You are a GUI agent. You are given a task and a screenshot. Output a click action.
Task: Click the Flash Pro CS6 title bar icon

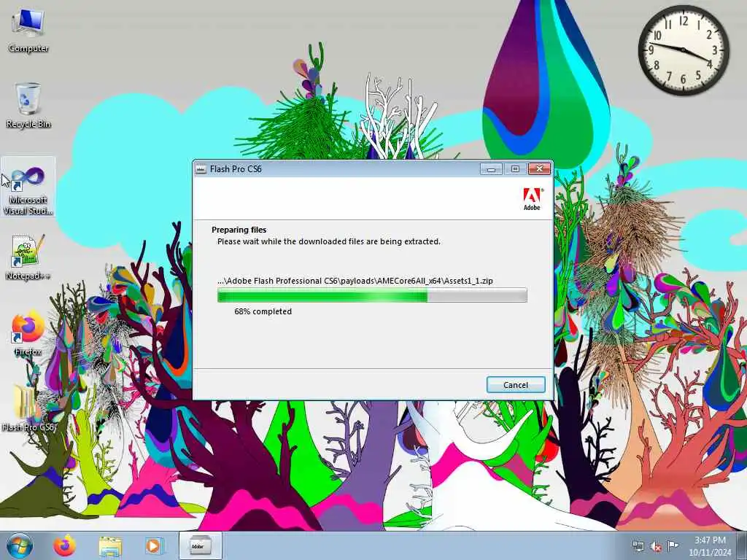[x=201, y=169]
